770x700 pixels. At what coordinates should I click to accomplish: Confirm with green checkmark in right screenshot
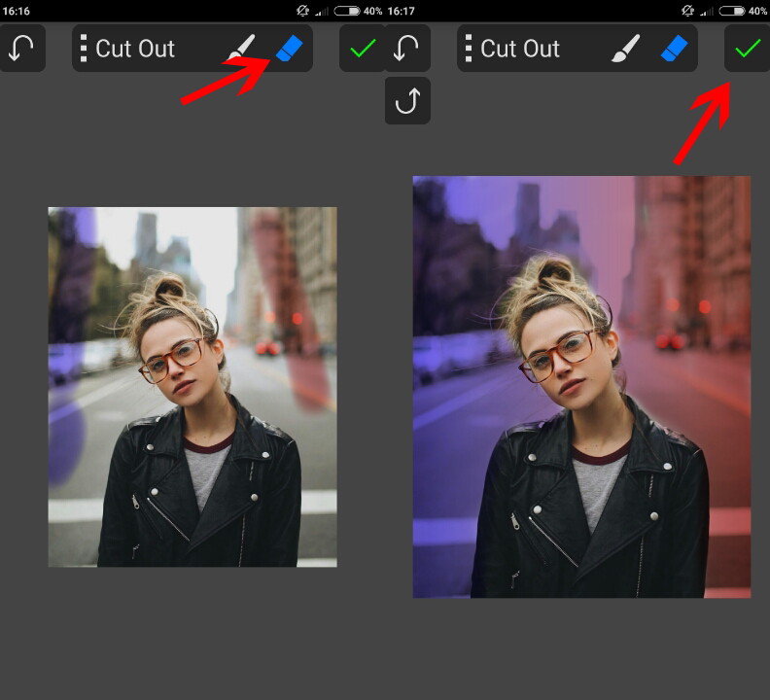747,49
